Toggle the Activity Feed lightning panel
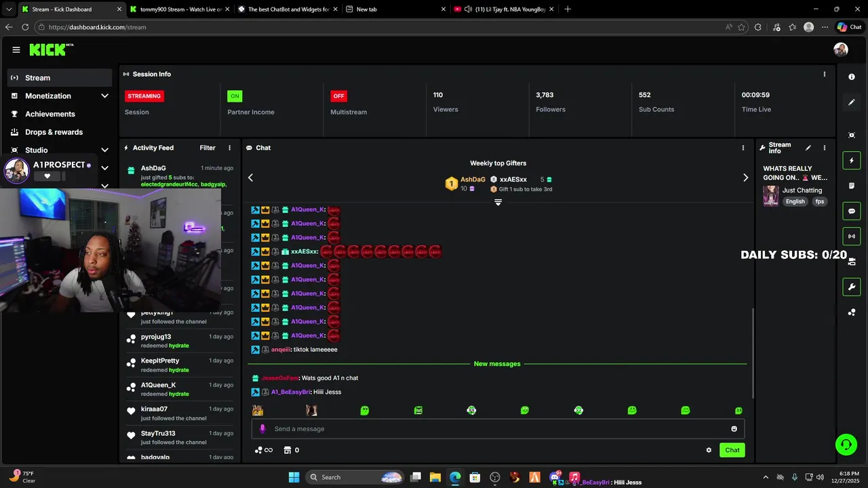 852,161
